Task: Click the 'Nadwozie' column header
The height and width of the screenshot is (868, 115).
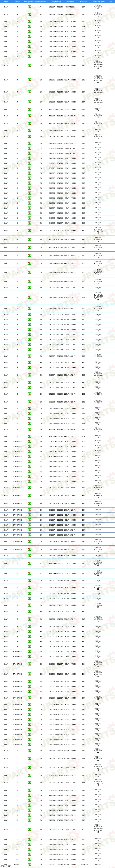Action: (84, 1)
